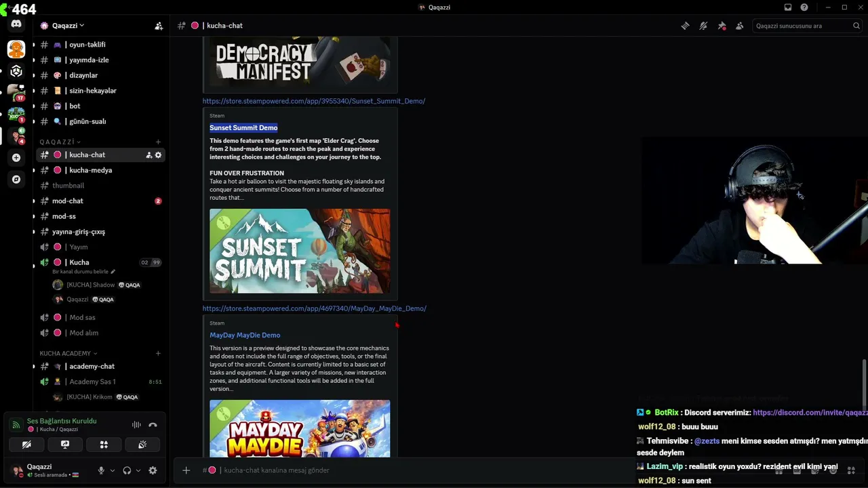This screenshot has height=488, width=868.
Task: Focus the kucha-chat message input field
Action: pyautogui.click(x=420, y=470)
